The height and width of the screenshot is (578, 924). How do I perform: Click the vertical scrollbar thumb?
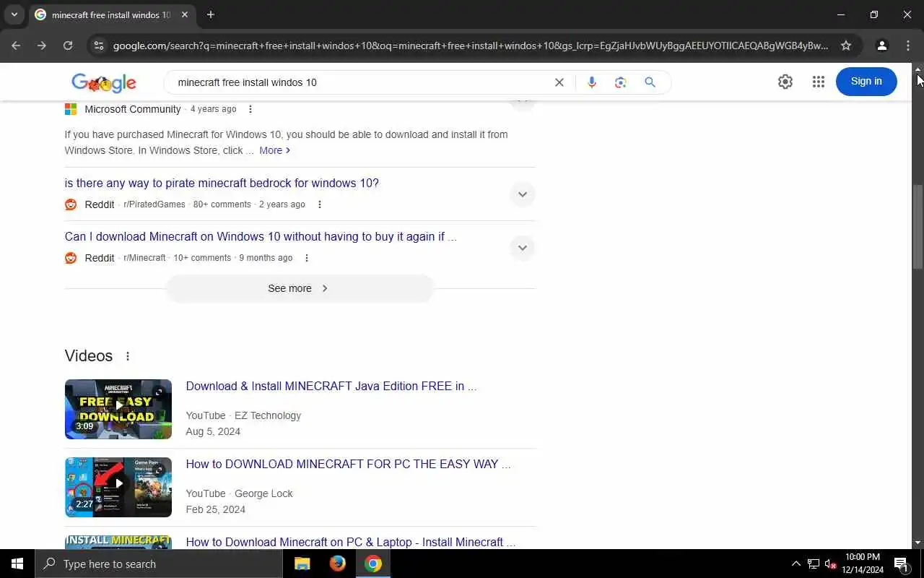[918, 227]
